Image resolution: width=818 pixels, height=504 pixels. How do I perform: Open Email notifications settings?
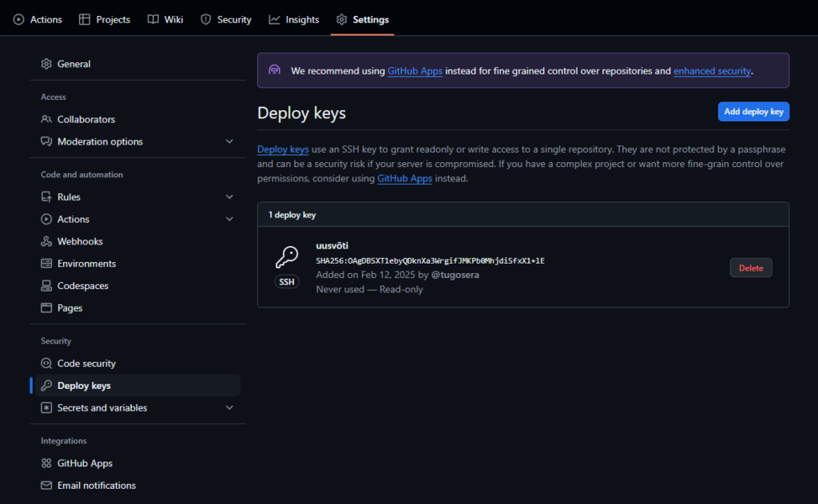[137, 485]
